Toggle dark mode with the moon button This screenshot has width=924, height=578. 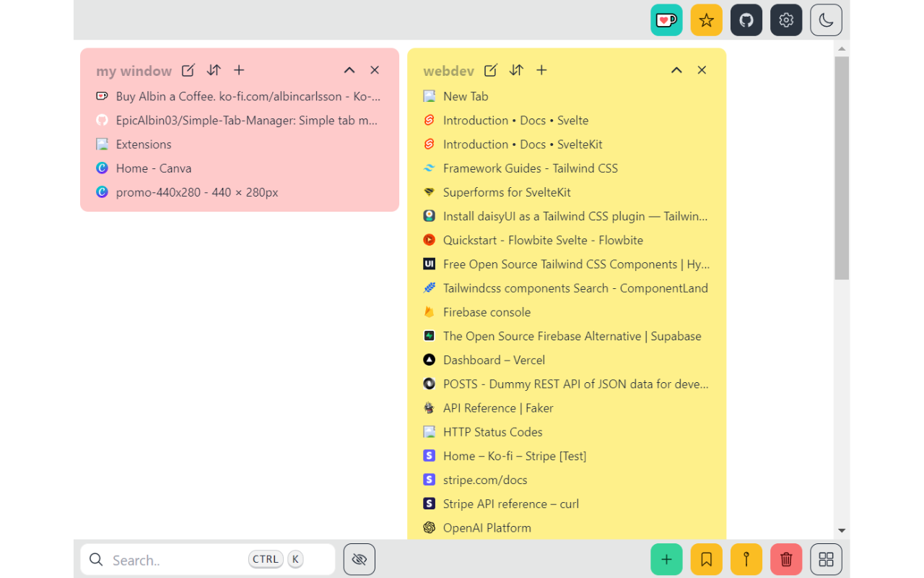(827, 20)
